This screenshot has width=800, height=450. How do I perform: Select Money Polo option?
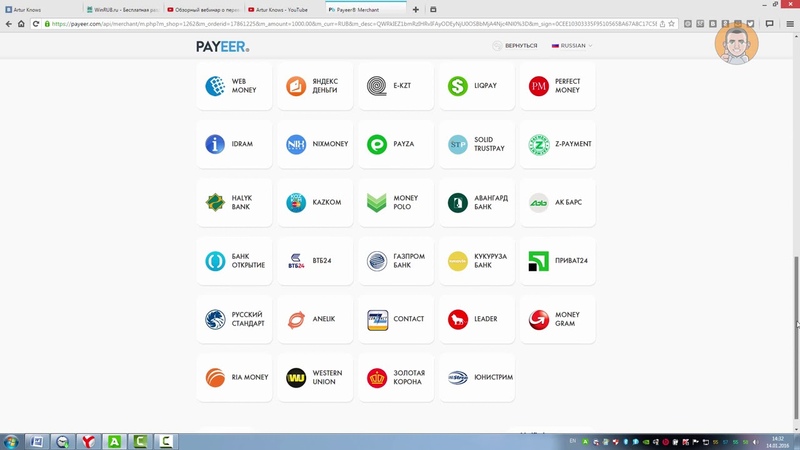(x=396, y=203)
